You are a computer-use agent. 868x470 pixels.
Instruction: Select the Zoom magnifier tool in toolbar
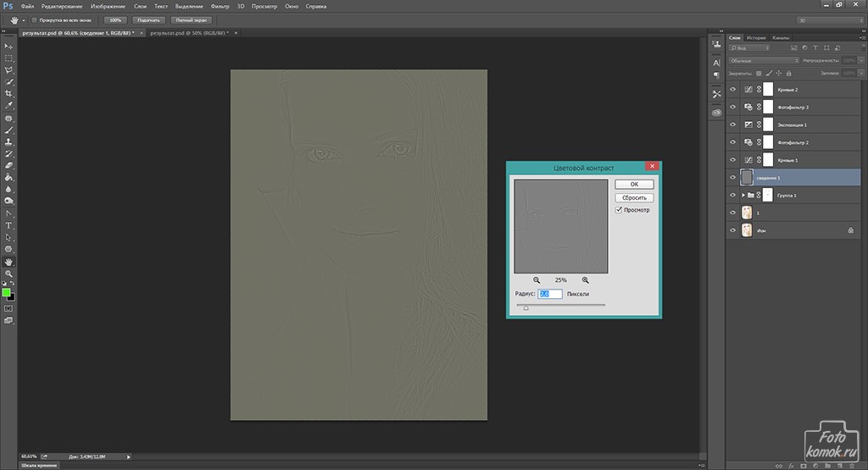tap(8, 274)
